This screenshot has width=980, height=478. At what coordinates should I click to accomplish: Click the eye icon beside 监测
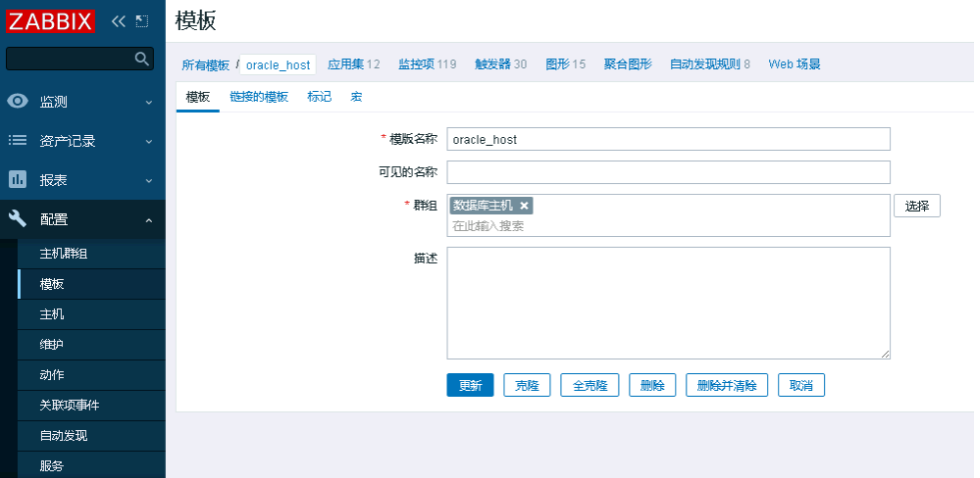click(x=18, y=101)
